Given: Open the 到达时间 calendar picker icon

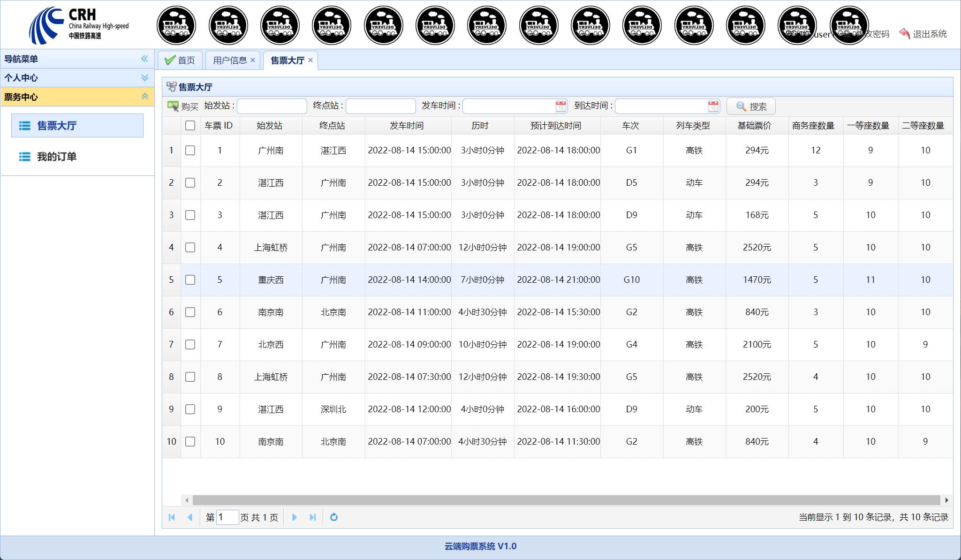Looking at the screenshot, I should [713, 106].
